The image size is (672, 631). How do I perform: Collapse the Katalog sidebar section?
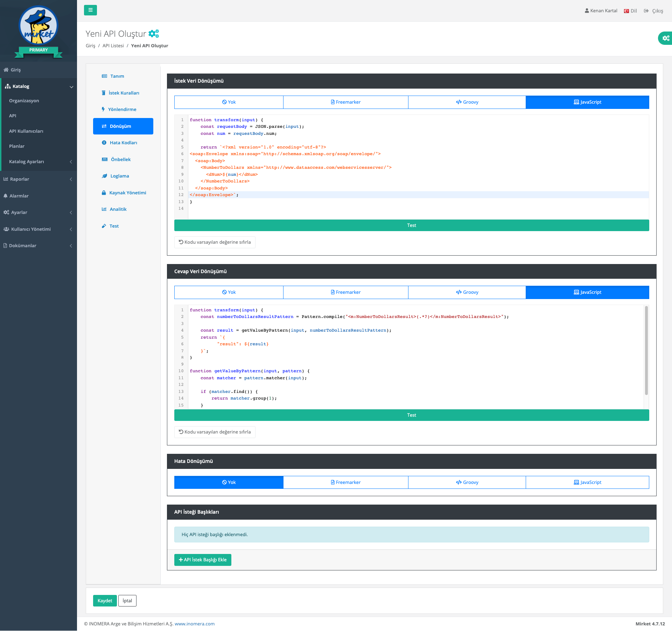tap(38, 86)
